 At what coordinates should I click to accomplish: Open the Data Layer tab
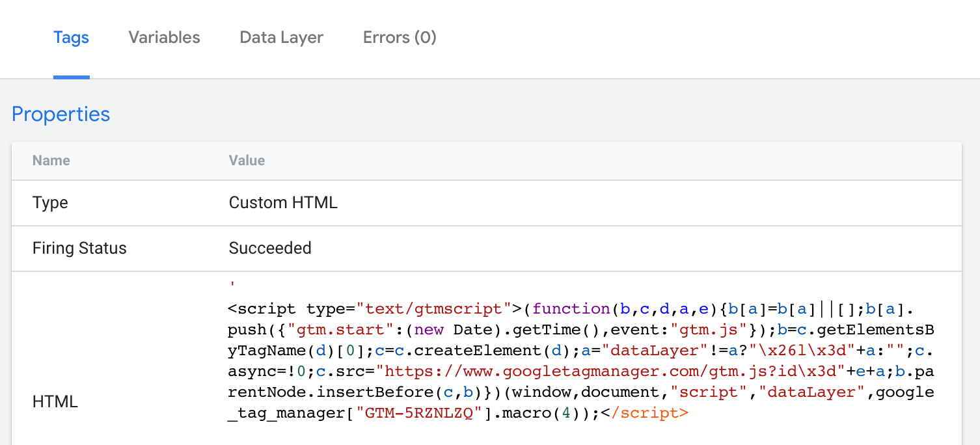[282, 38]
